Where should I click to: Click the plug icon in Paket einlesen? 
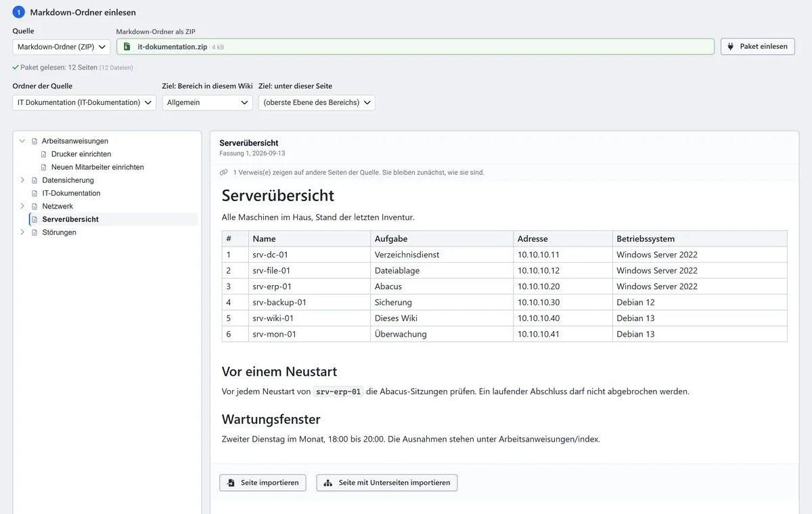(731, 47)
